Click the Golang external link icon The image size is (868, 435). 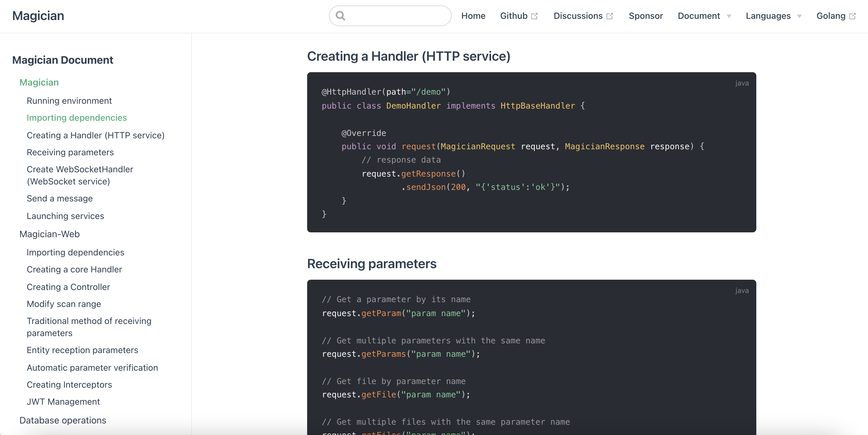853,16
